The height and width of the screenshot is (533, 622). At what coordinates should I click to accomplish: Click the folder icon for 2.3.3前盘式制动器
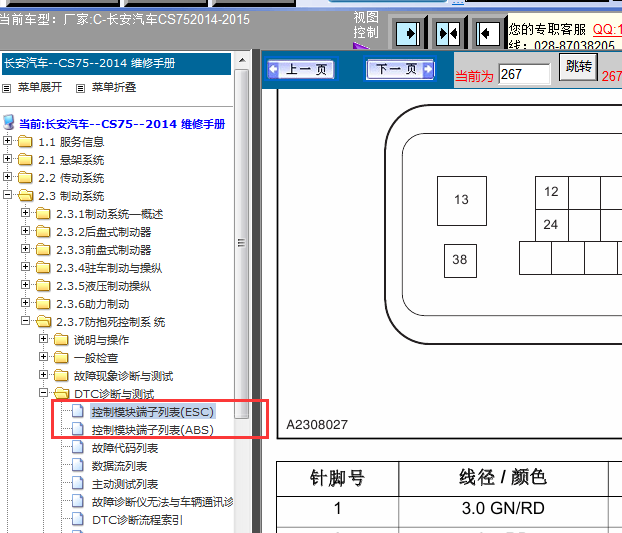43,249
